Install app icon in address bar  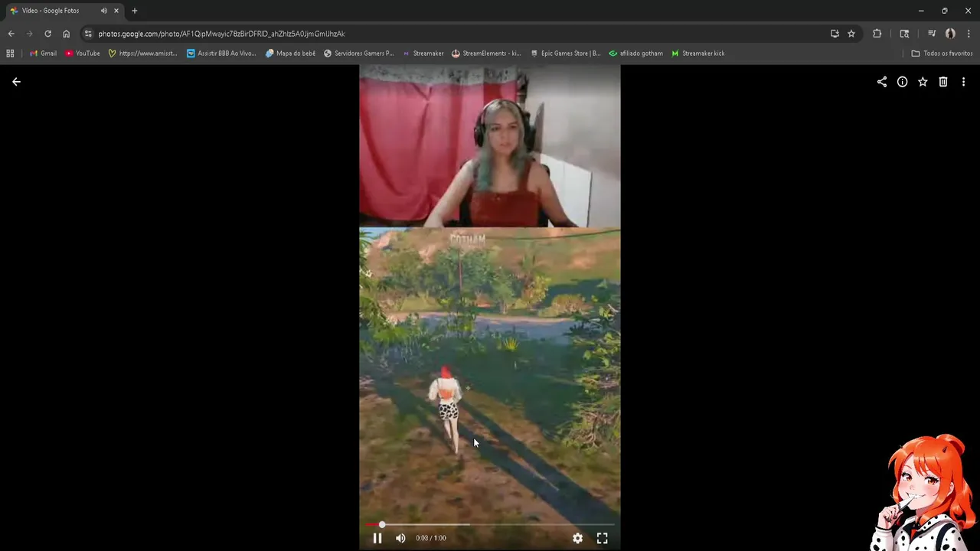(x=835, y=34)
